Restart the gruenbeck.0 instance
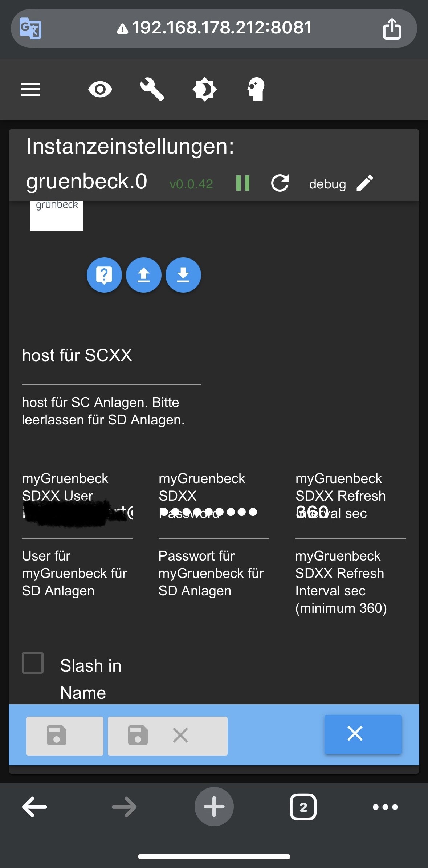 [280, 183]
